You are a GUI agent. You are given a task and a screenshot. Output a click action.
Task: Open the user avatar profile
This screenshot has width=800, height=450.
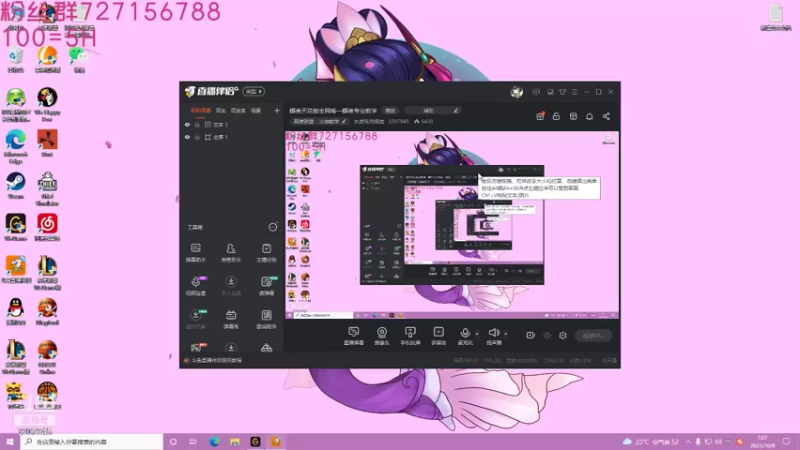tap(516, 92)
